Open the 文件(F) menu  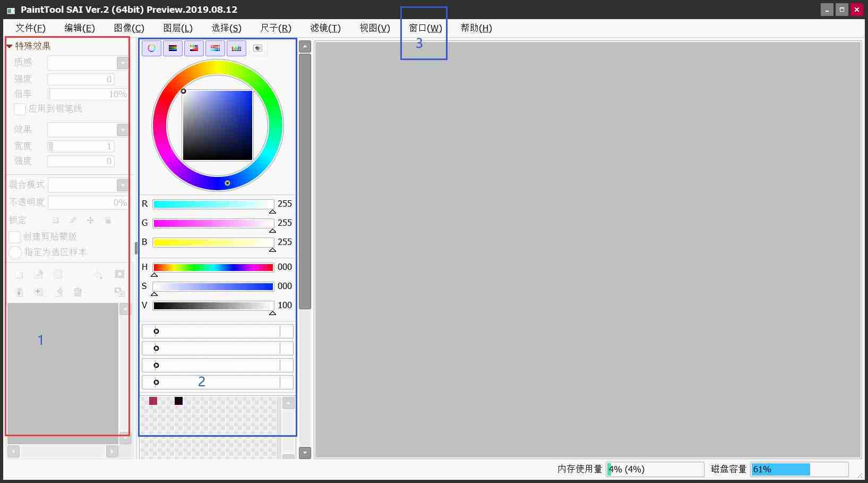click(30, 28)
